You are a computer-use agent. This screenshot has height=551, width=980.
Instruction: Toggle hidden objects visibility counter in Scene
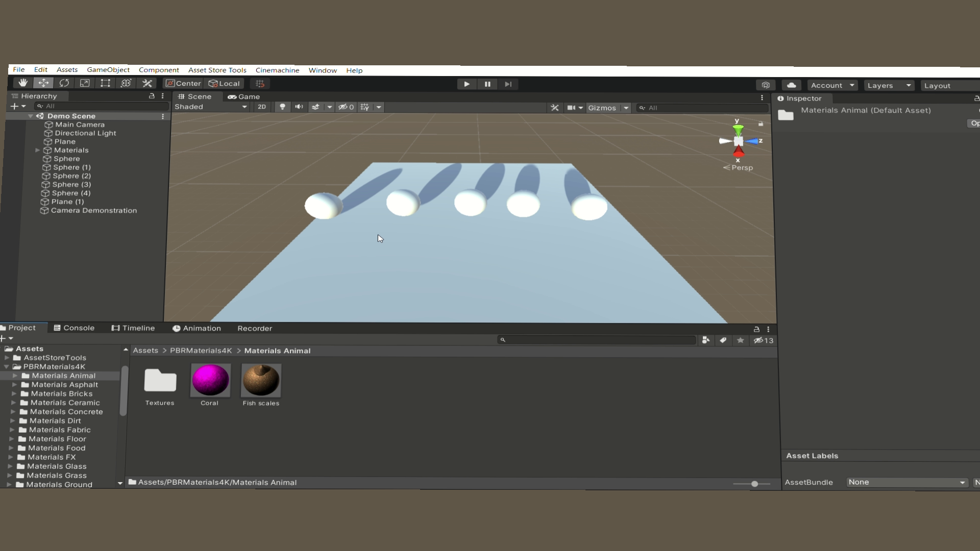click(346, 107)
